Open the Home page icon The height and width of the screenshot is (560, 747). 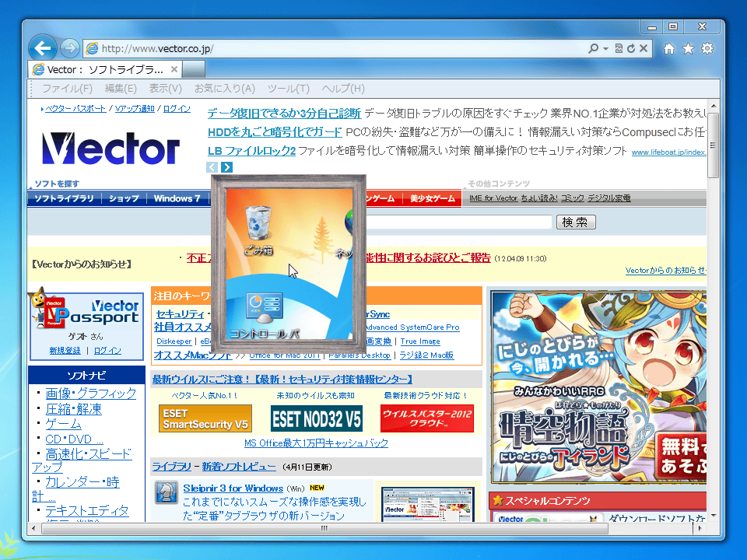669,48
